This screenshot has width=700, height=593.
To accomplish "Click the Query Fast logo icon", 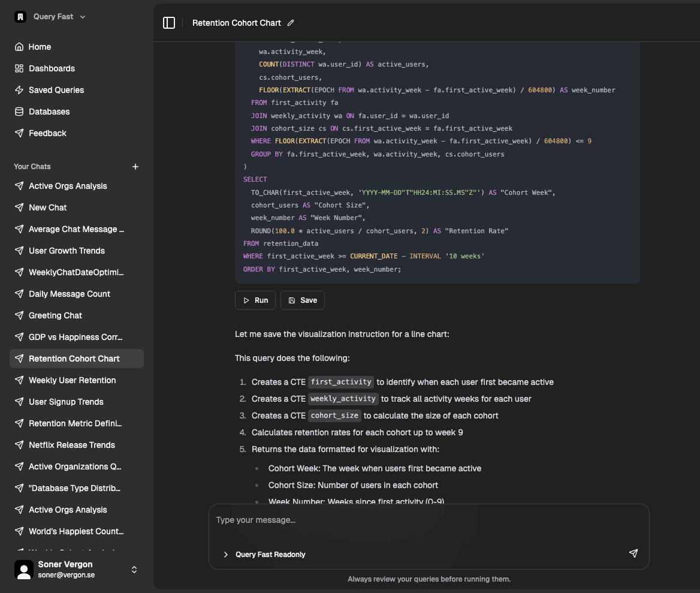I will [x=21, y=17].
